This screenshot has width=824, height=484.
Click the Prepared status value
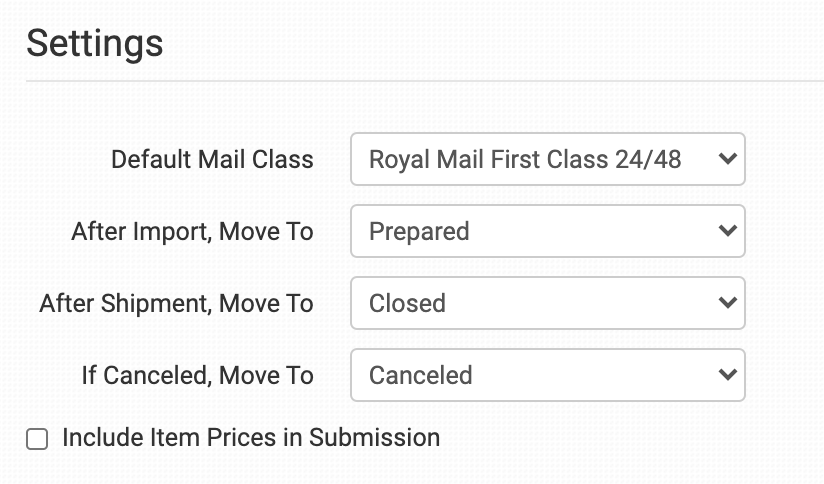coord(419,231)
